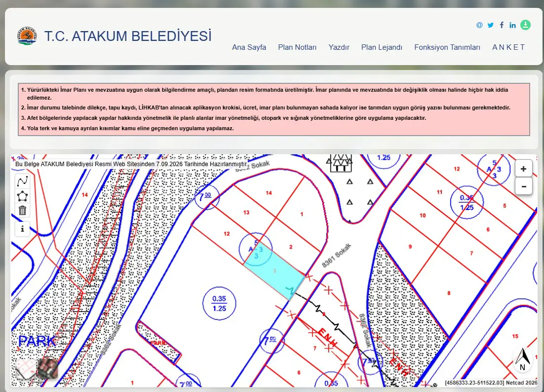Open the ANKET menu item
544x392 pixels.
(508, 47)
